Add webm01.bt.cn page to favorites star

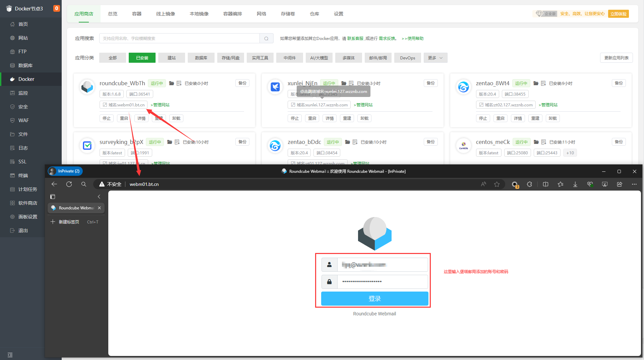(x=497, y=184)
